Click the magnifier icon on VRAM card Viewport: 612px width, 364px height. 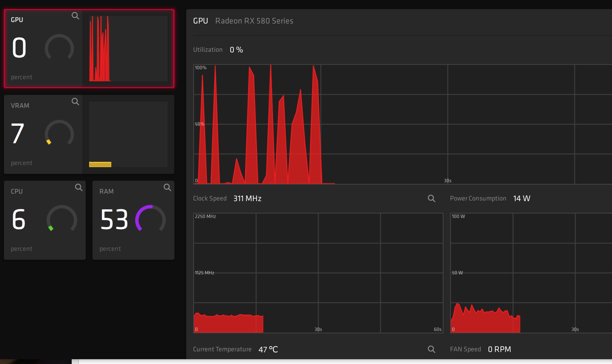pos(75,102)
